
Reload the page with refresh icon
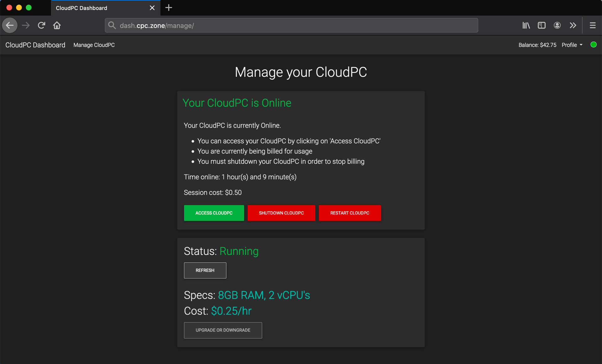coord(41,25)
